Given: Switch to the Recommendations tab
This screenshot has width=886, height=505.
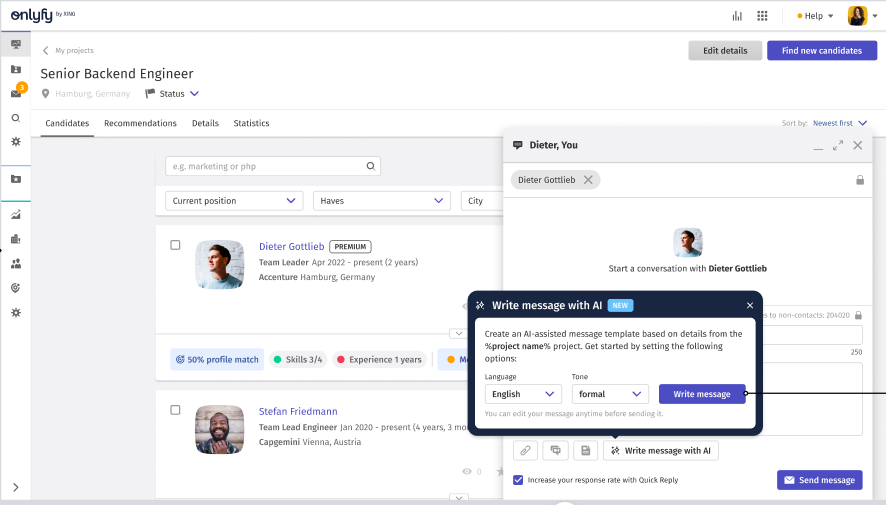Looking at the screenshot, I should (140, 123).
